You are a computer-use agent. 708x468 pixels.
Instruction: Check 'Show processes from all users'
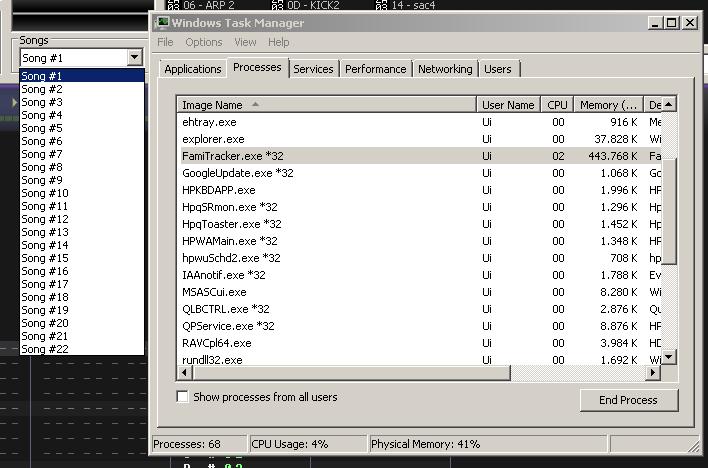pos(182,397)
